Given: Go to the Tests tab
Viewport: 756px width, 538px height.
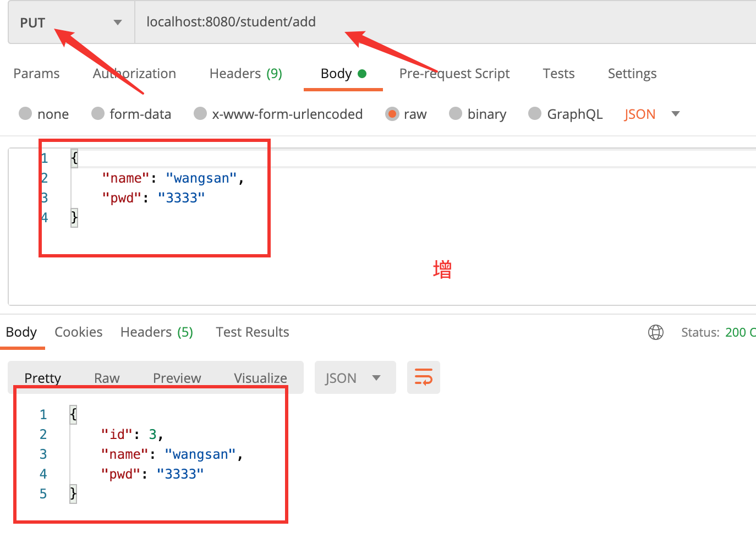Looking at the screenshot, I should pos(558,74).
